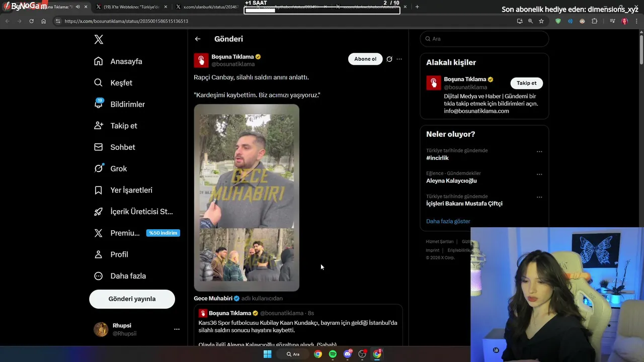Open options for the Mustafa Çiftçi trend

coord(539,197)
